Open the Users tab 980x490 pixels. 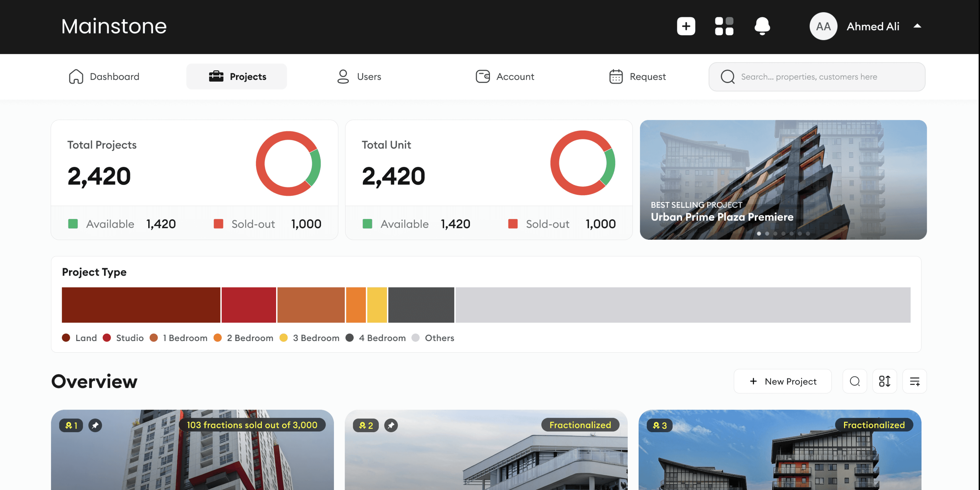tap(359, 76)
